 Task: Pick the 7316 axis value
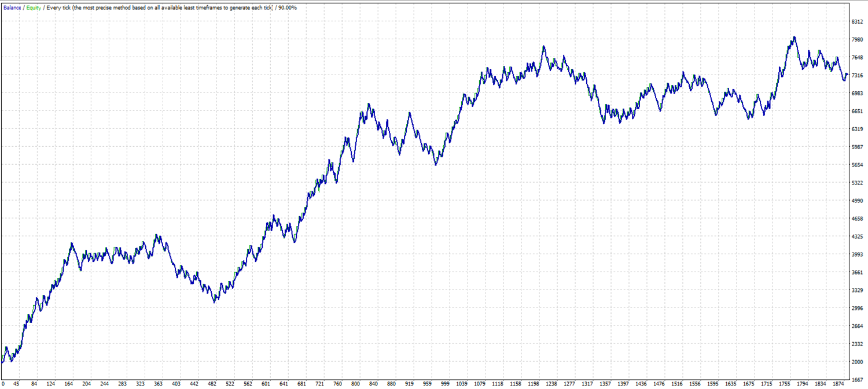[x=858, y=76]
